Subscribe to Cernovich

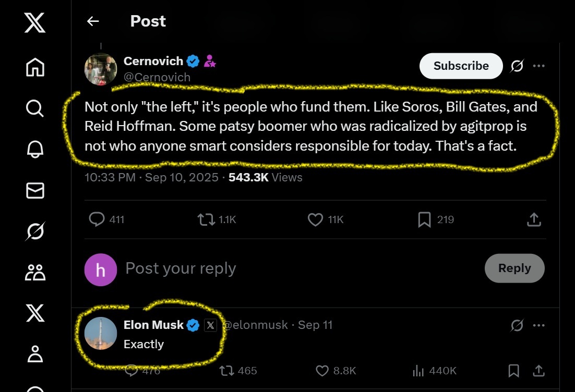click(x=461, y=66)
